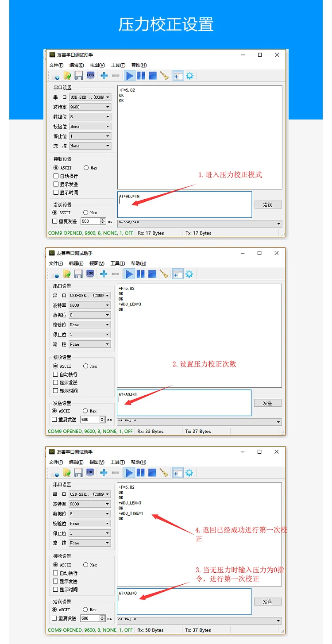This screenshot has height=644, width=332.
Task: Tick 显示发送 checkbox in Rx: 17 Bytes window
Action: pos(56,184)
